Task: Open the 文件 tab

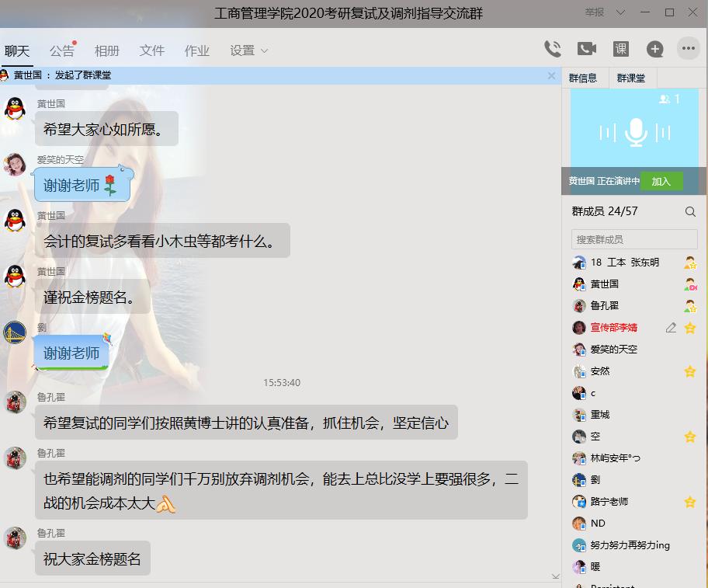Action: [x=152, y=51]
